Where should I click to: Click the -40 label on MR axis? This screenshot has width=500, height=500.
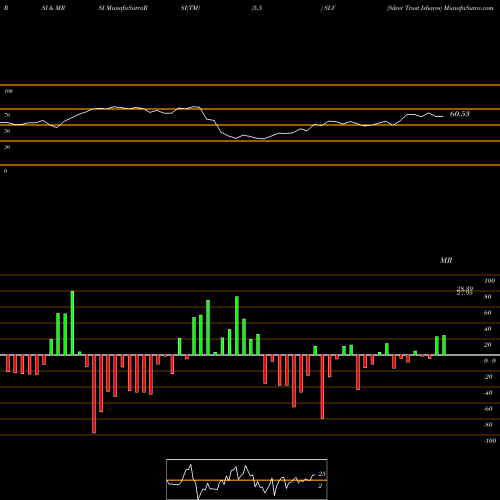pyautogui.click(x=488, y=393)
